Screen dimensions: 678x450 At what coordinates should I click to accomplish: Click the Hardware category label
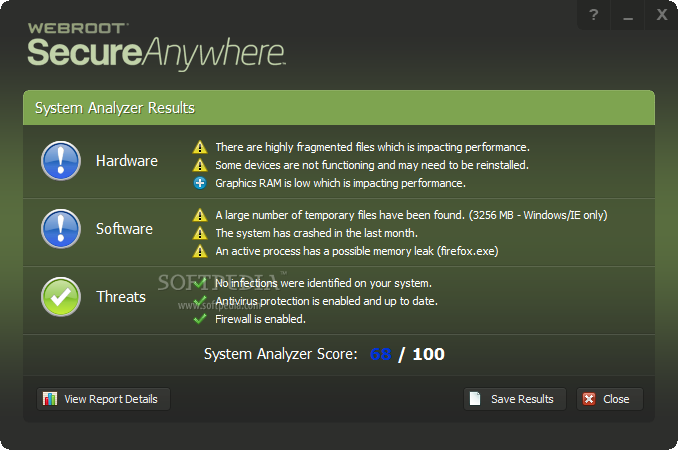127,161
